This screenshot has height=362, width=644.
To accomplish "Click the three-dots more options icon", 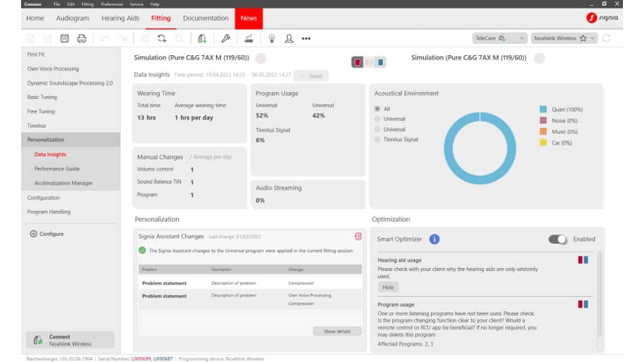I will point(306,39).
